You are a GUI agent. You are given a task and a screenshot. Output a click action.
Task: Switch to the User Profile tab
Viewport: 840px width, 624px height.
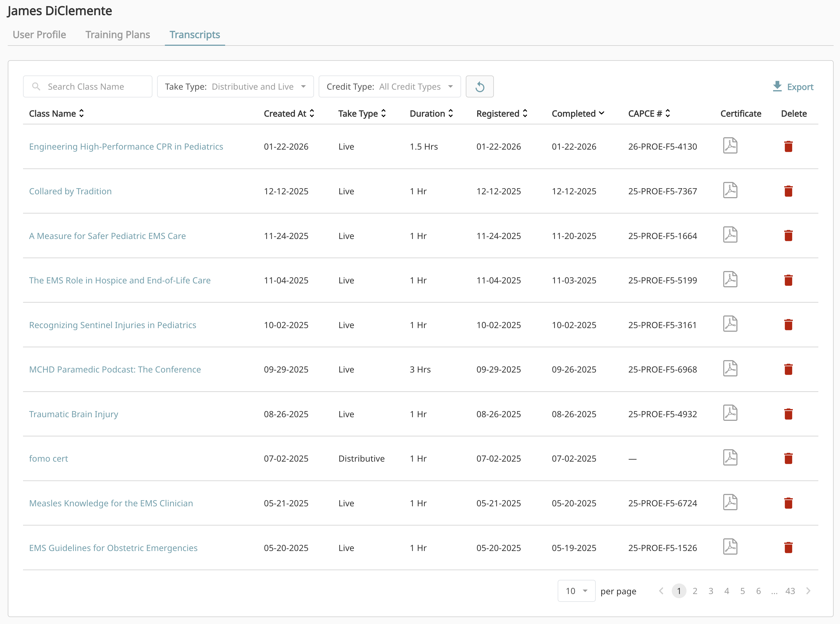[x=39, y=34]
